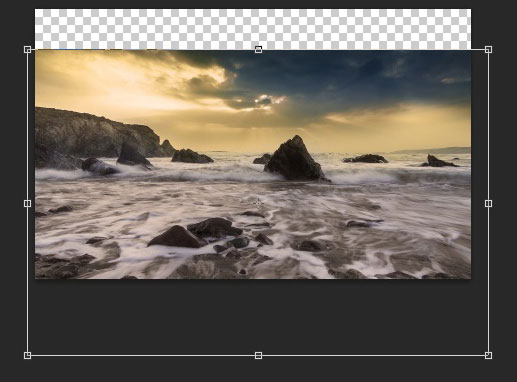Click the middle-left transform side handle
Image resolution: width=517 pixels, height=382 pixels.
[28, 203]
